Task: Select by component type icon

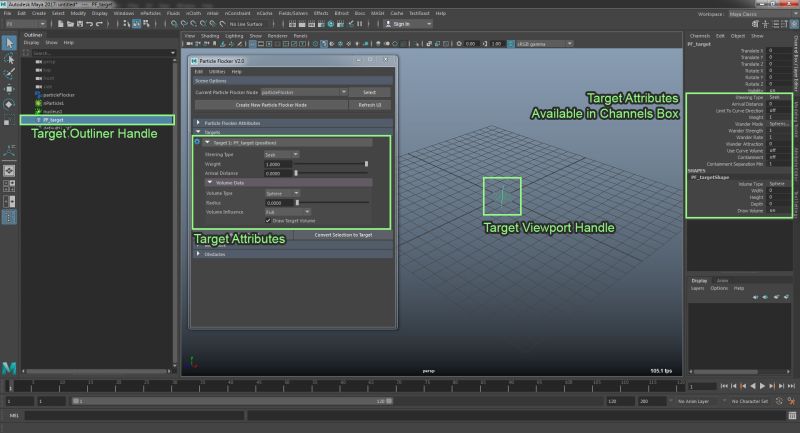Action: click(146, 24)
